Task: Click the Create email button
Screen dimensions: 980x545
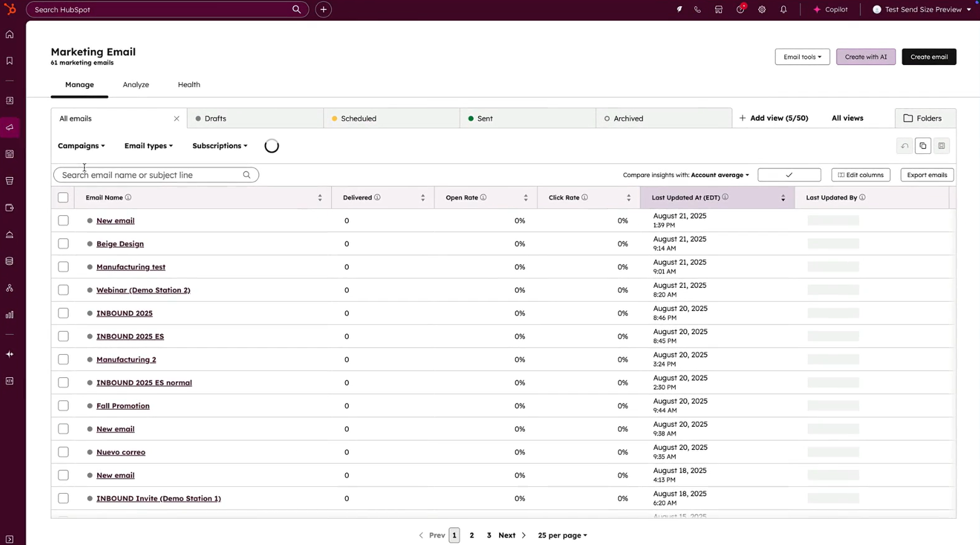Action: pyautogui.click(x=929, y=57)
